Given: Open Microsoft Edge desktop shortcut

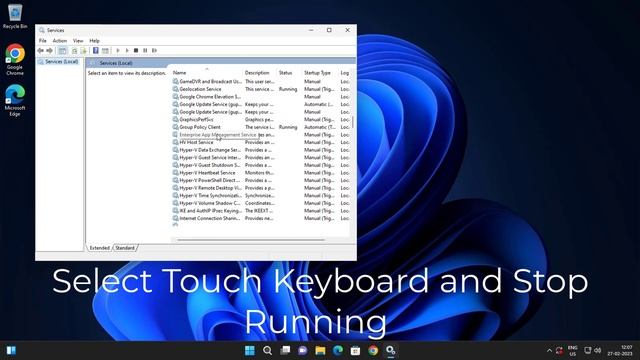Looking at the screenshot, I should pyautogui.click(x=15, y=100).
